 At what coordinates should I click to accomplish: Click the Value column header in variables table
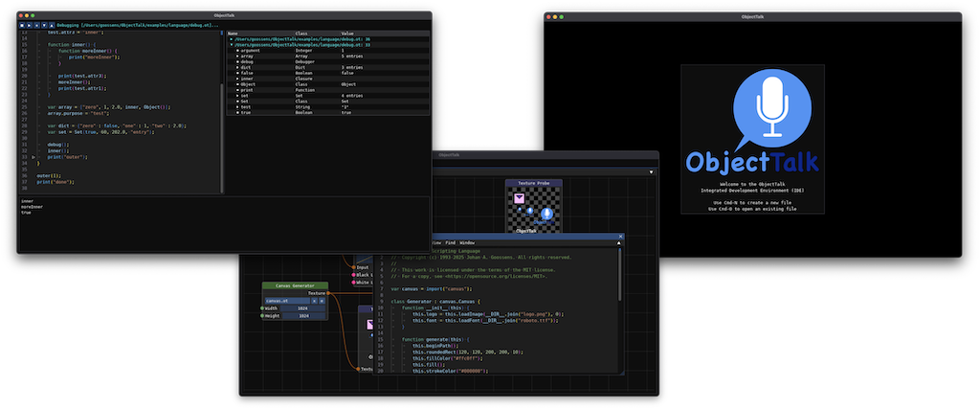point(347,34)
